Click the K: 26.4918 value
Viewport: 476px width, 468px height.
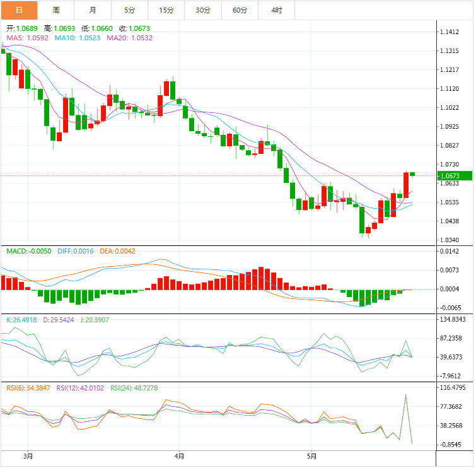click(x=21, y=320)
